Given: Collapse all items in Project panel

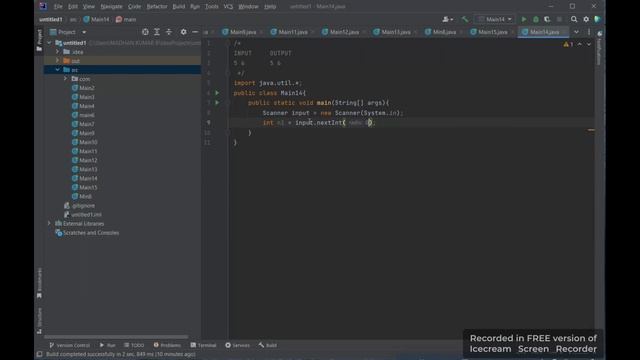Looking at the screenshot, I should 169,32.
